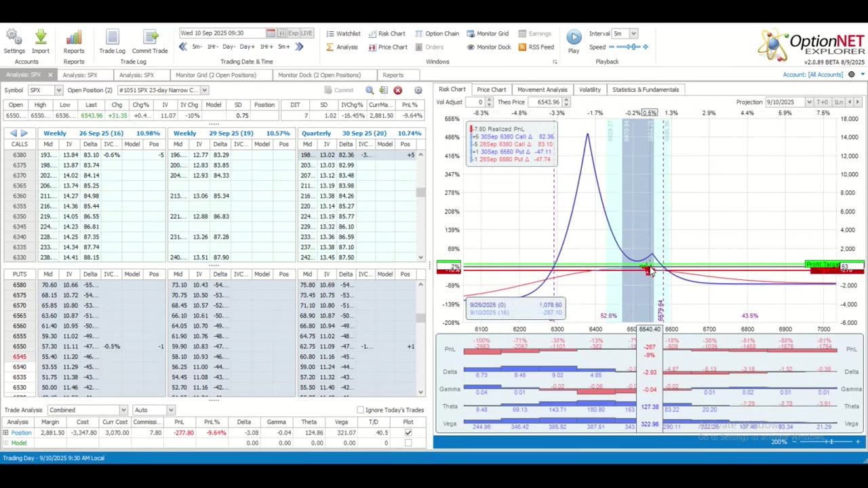The height and width of the screenshot is (488, 868).
Task: Open the Reports bar chart icon
Action: [74, 41]
